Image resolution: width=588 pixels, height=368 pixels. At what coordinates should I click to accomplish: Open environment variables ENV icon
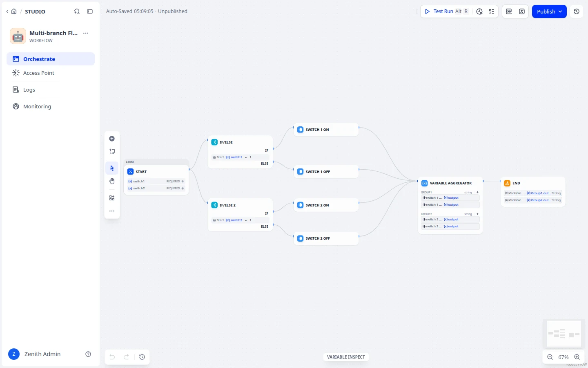[509, 11]
